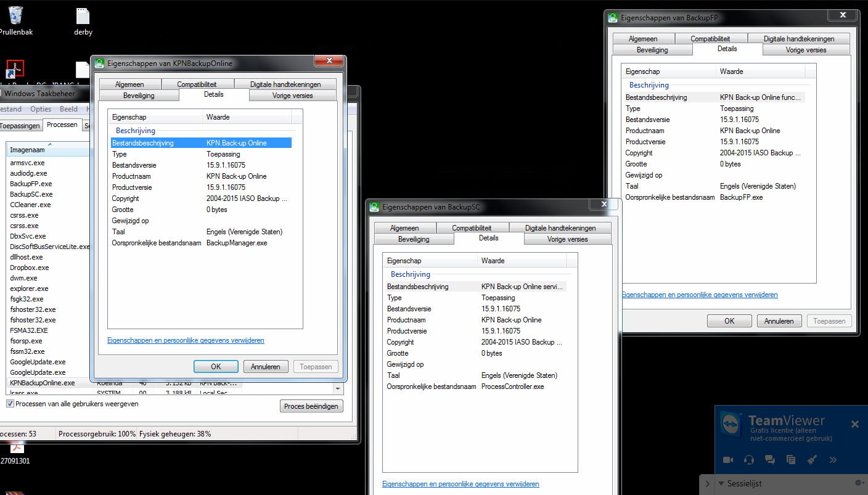Open the Beeld menu in Taakbeheer
Viewport: 868px width, 495px height.
point(68,109)
